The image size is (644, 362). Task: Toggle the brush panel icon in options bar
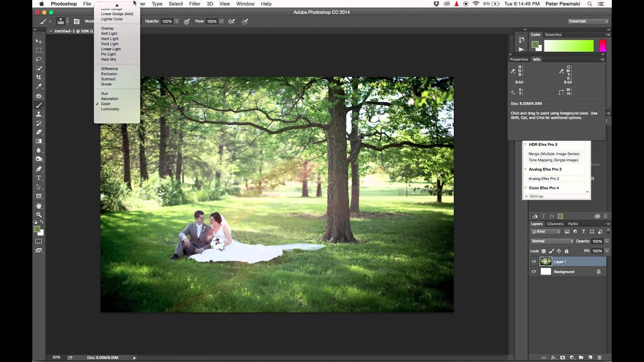pos(76,22)
